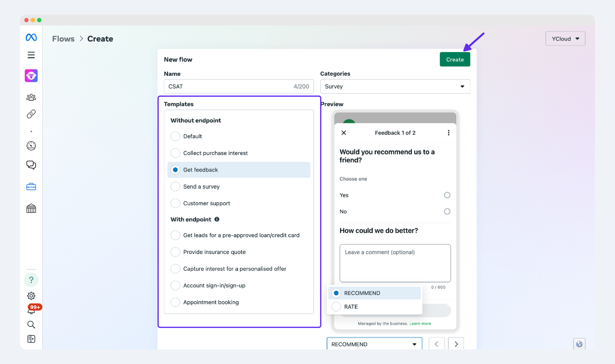Screen dimensions: 615x364
Task: Click the flow Name input field
Action: [230, 86]
